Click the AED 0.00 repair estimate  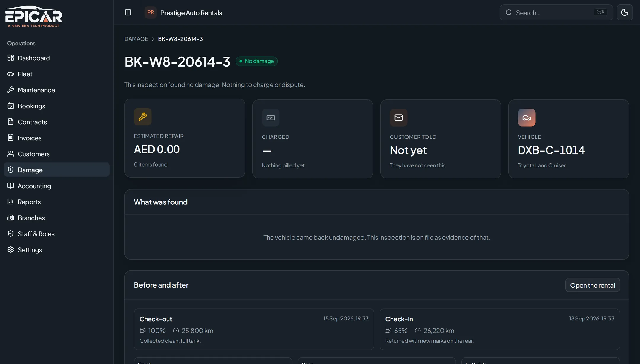tap(157, 149)
